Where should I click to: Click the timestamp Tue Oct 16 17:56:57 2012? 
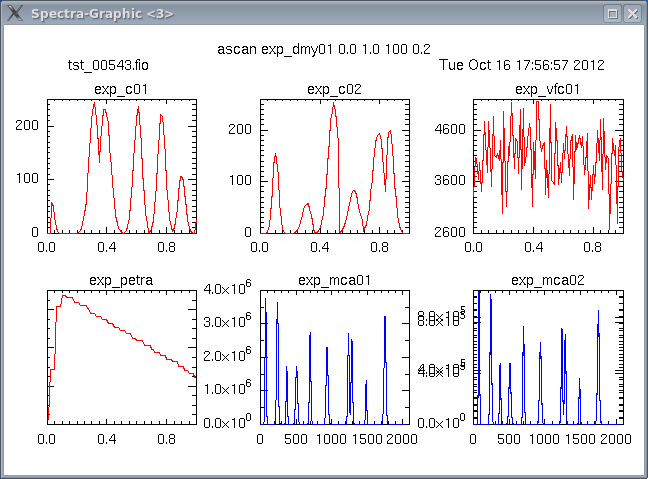click(522, 65)
